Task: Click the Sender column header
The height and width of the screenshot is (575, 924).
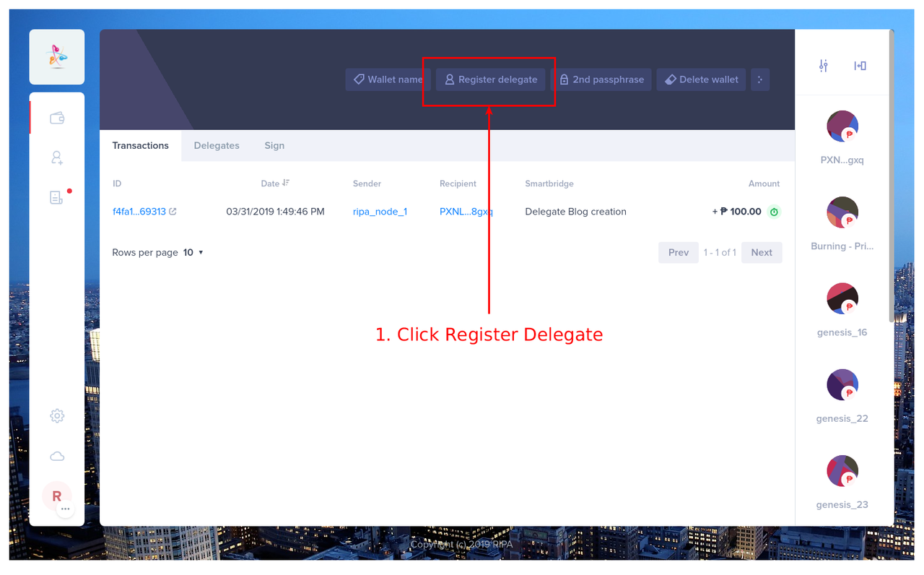Action: click(x=367, y=183)
